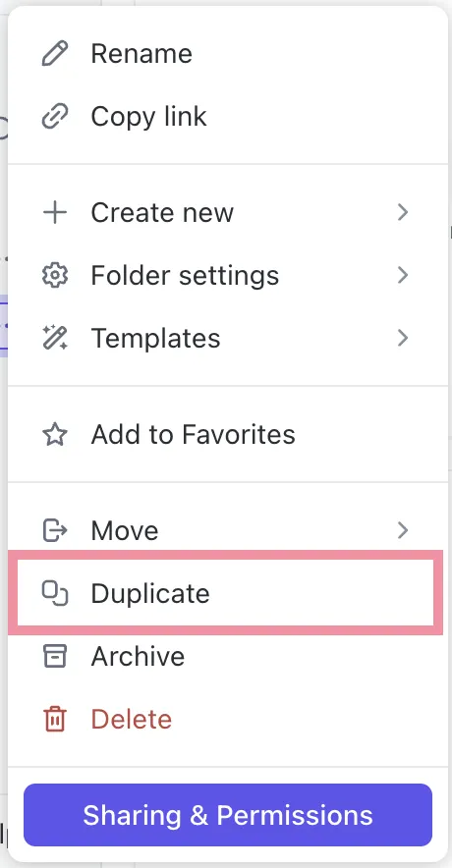
Task: Click the Archive box icon
Action: tap(55, 657)
